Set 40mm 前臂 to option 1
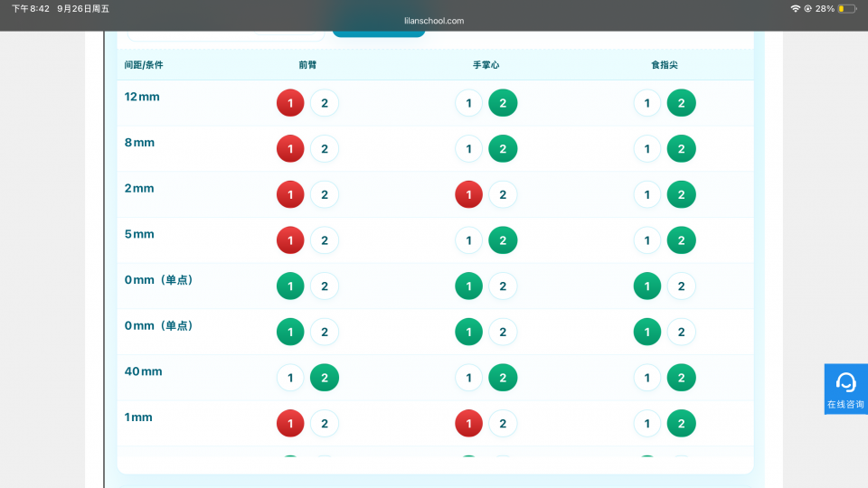The image size is (868, 488). (x=290, y=377)
